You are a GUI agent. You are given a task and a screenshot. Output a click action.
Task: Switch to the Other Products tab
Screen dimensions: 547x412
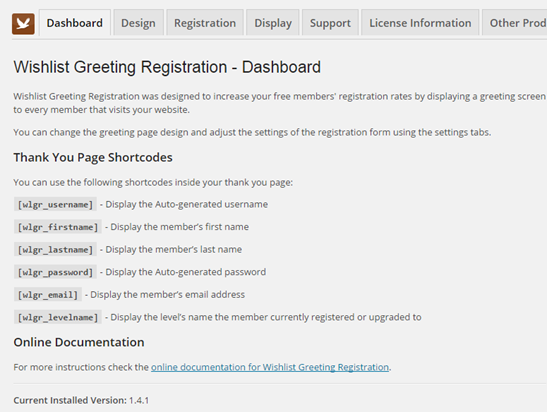click(515, 23)
